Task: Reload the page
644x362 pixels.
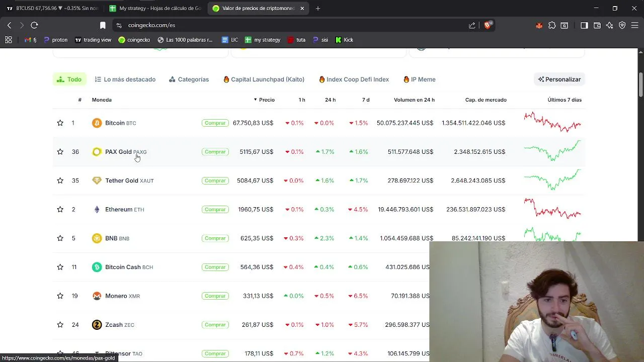Action: (x=34, y=25)
